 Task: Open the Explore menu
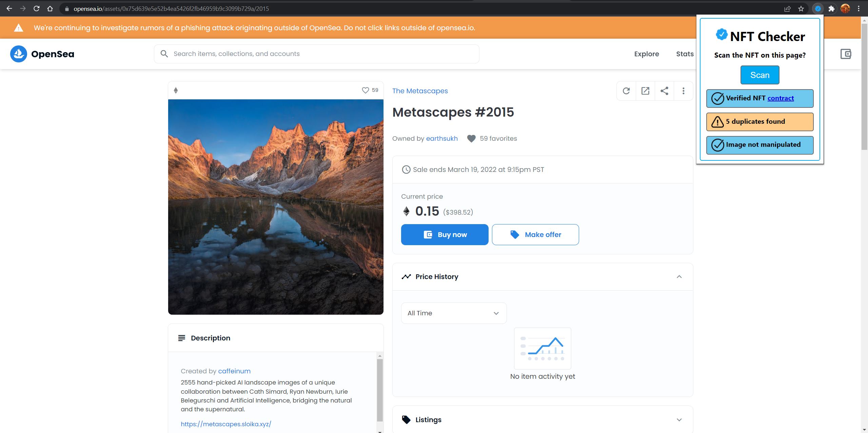click(646, 54)
